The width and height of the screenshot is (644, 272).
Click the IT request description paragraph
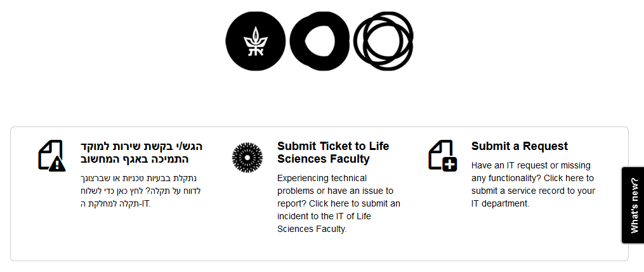tap(533, 184)
